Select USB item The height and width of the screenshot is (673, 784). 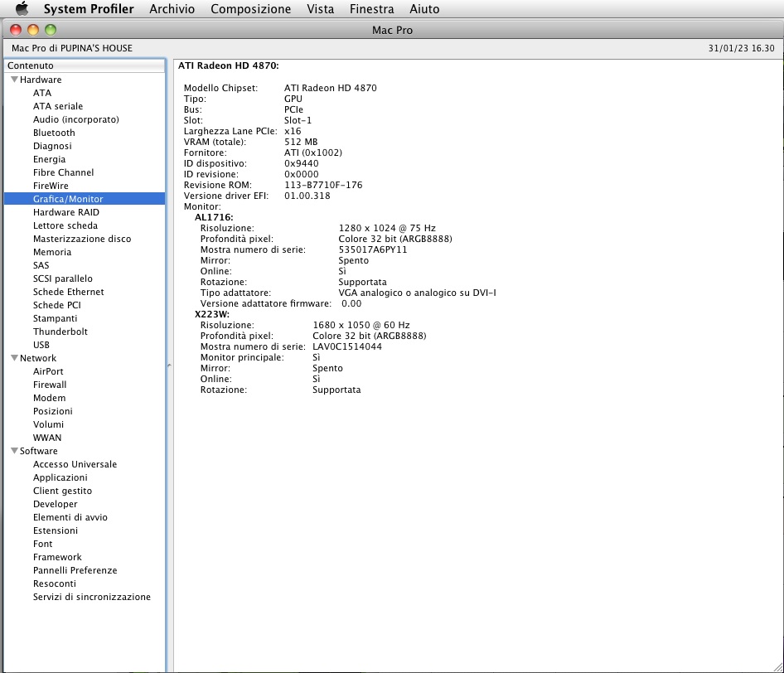click(41, 345)
